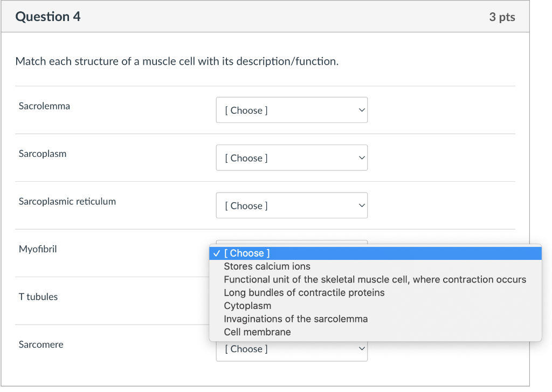Open the Sarcomere answer dropdown
Viewport: 552px width, 392px height.
coord(291,349)
